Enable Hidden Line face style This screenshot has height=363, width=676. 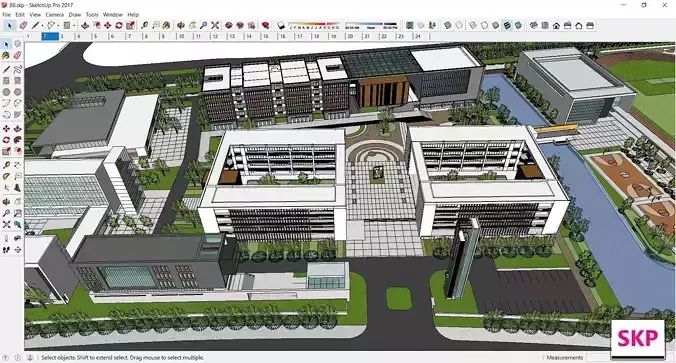coord(484,25)
